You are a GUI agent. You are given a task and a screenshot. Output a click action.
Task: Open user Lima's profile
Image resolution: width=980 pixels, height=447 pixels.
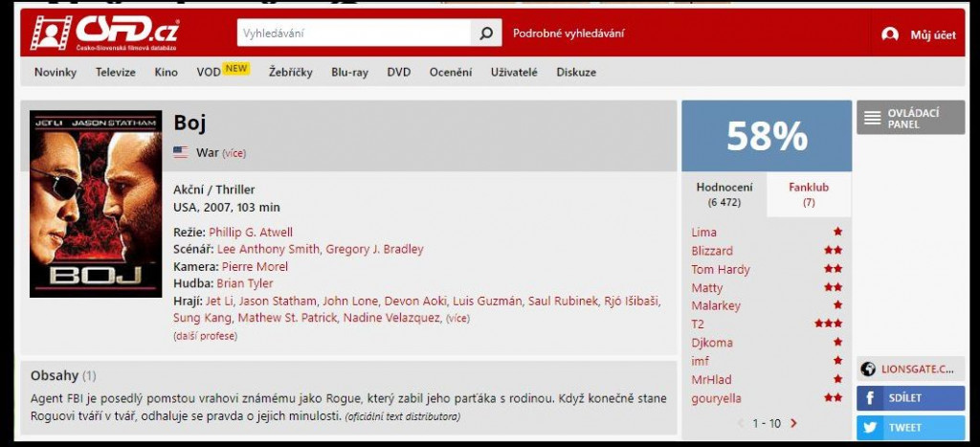tap(703, 232)
